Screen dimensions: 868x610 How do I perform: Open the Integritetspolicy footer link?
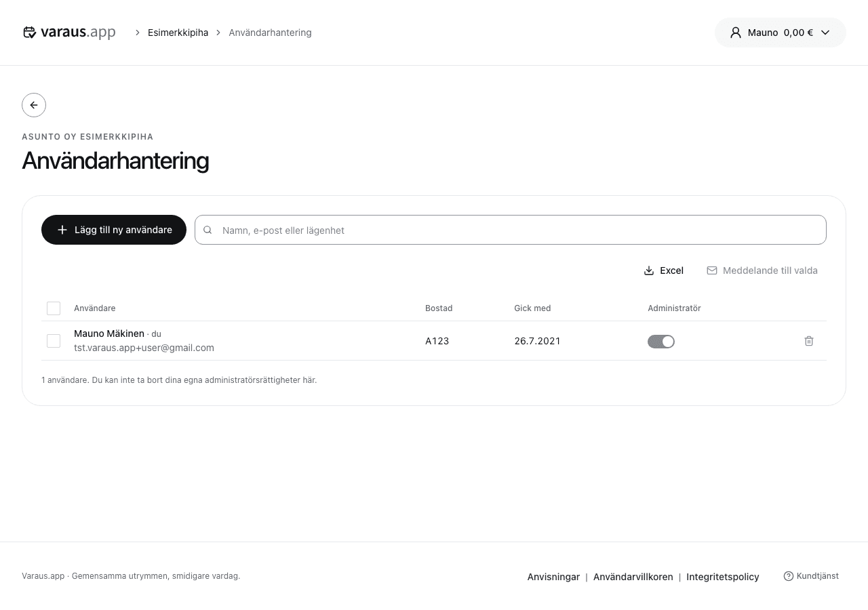(723, 577)
